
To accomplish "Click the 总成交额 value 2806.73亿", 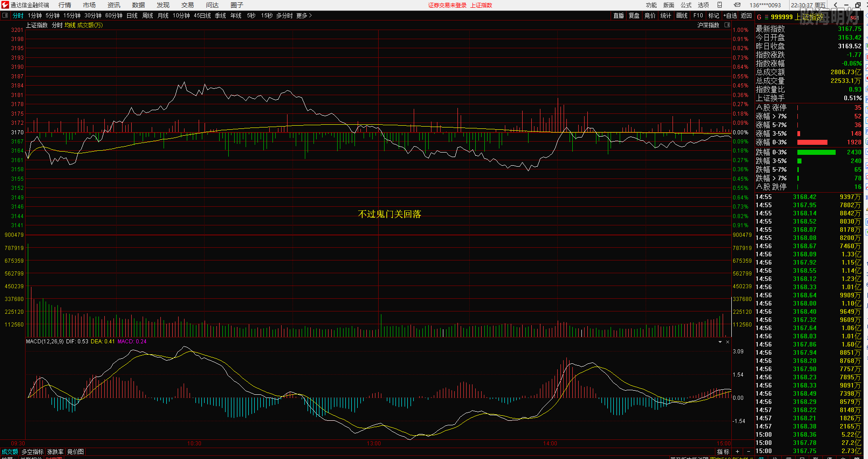I will click(846, 72).
